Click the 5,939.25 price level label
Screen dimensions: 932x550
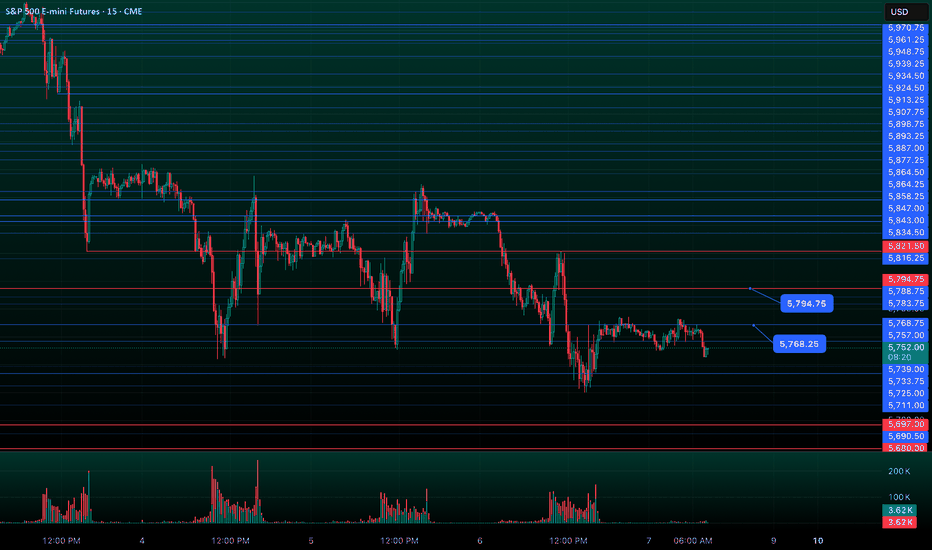[x=906, y=64]
